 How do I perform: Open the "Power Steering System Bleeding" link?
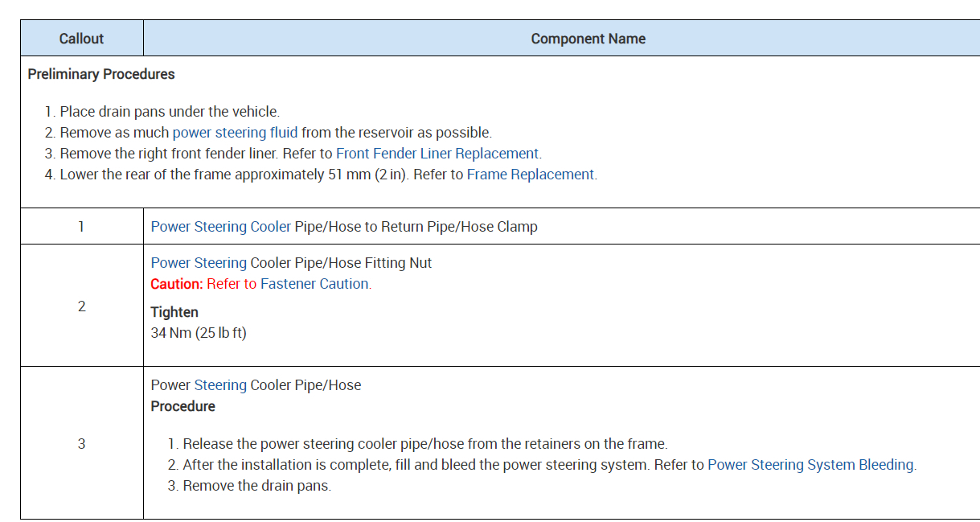click(x=810, y=465)
